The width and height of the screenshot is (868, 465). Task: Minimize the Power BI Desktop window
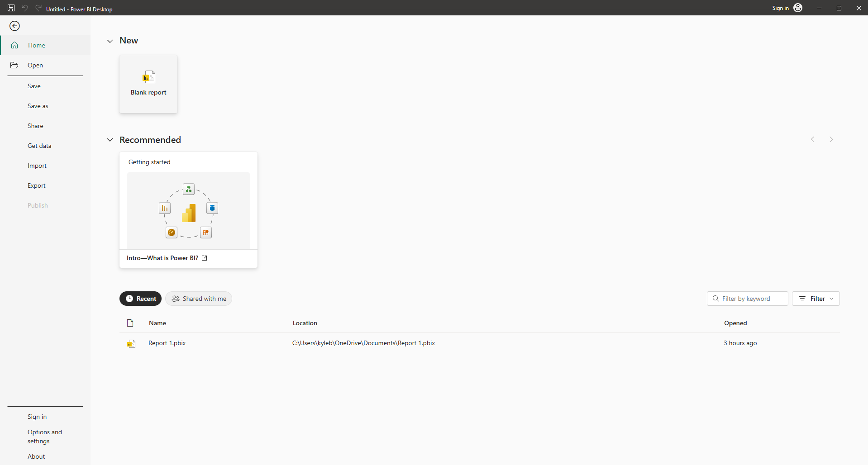click(x=819, y=8)
